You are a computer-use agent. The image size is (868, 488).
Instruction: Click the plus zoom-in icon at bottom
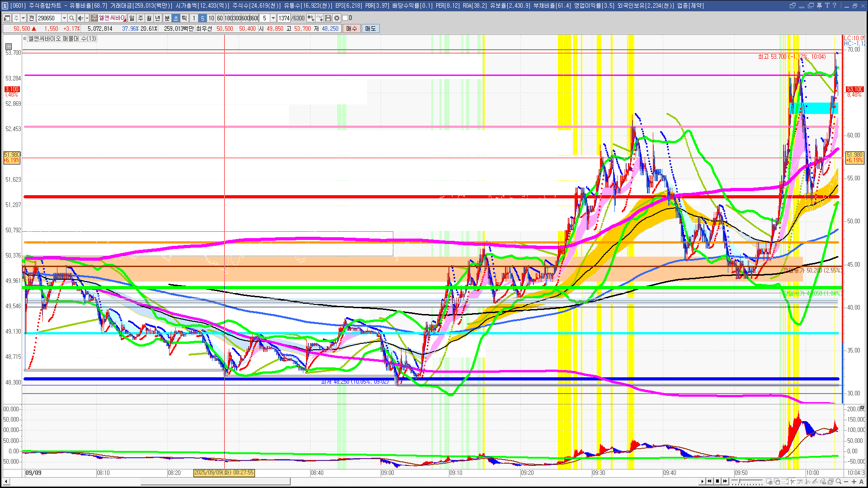tap(854, 481)
